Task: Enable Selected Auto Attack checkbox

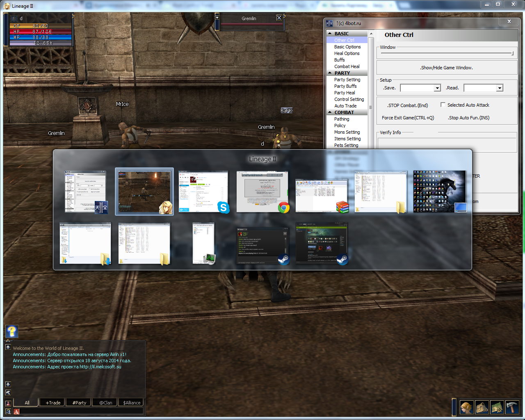Action: tap(443, 105)
